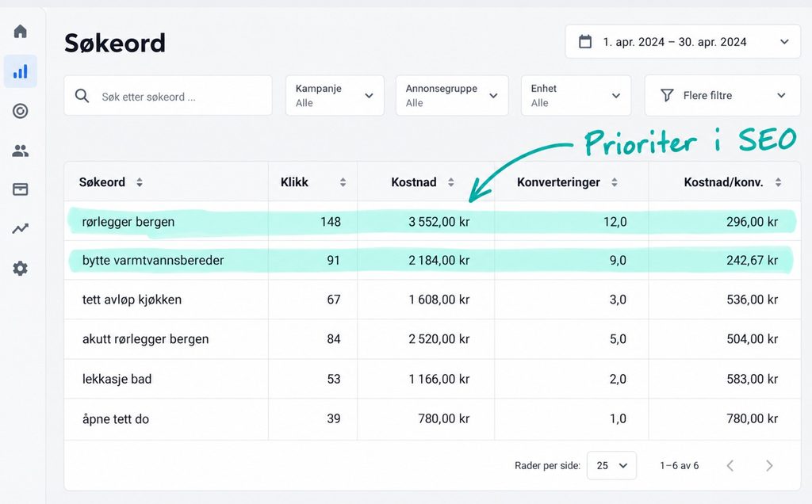This screenshot has height=504, width=812.
Task: Click the Søkeord page heading
Action: (x=115, y=43)
